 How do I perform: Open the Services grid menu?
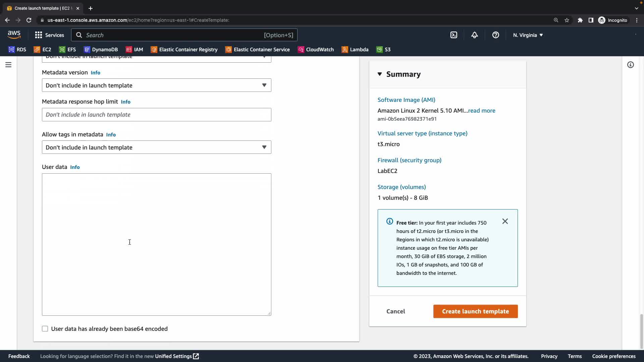pos(49,35)
